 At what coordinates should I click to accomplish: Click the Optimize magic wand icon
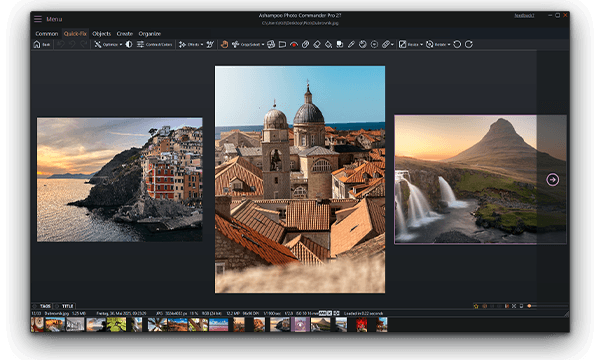point(98,44)
